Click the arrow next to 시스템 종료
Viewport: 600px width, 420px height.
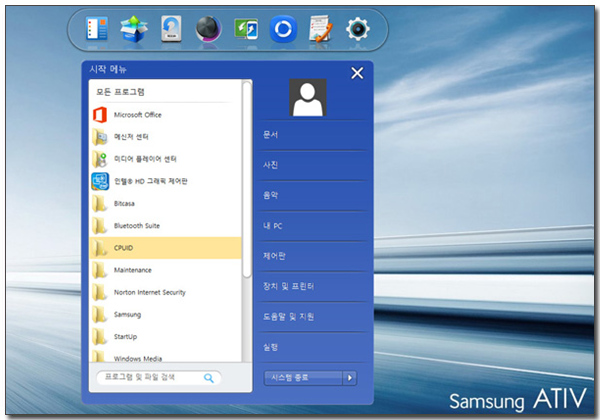(349, 378)
